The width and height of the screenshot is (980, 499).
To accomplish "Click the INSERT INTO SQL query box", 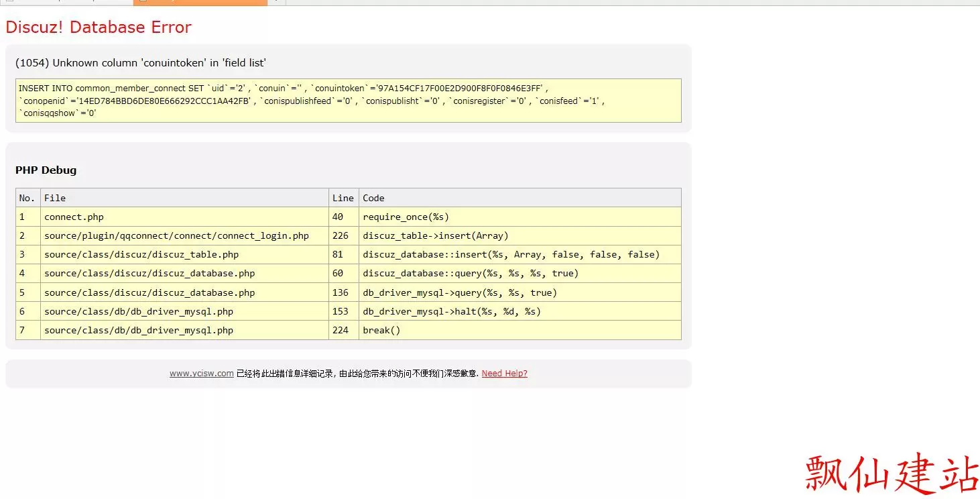I will click(349, 101).
